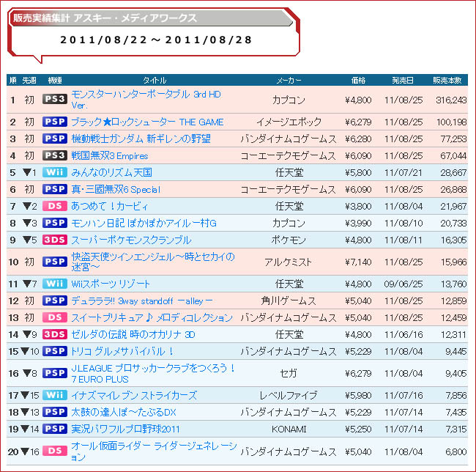Open the 太鼓の達人ぽ〜たぶるDX title link
The image size is (476, 472).
pos(124,412)
